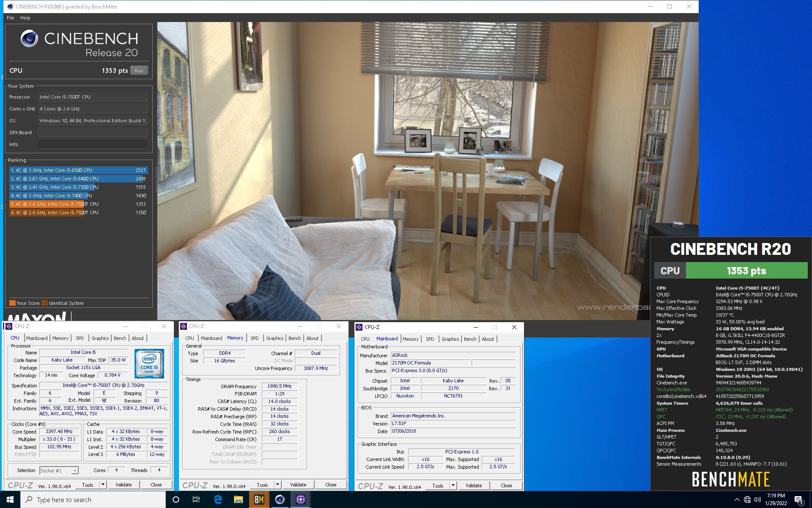Image resolution: width=812 pixels, height=508 pixels.
Task: Select ranking entry i5-7400 CPU 1430
Action: point(78,196)
